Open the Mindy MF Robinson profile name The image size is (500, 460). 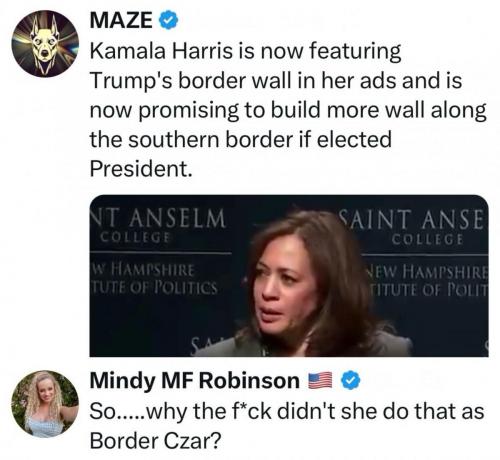click(194, 380)
